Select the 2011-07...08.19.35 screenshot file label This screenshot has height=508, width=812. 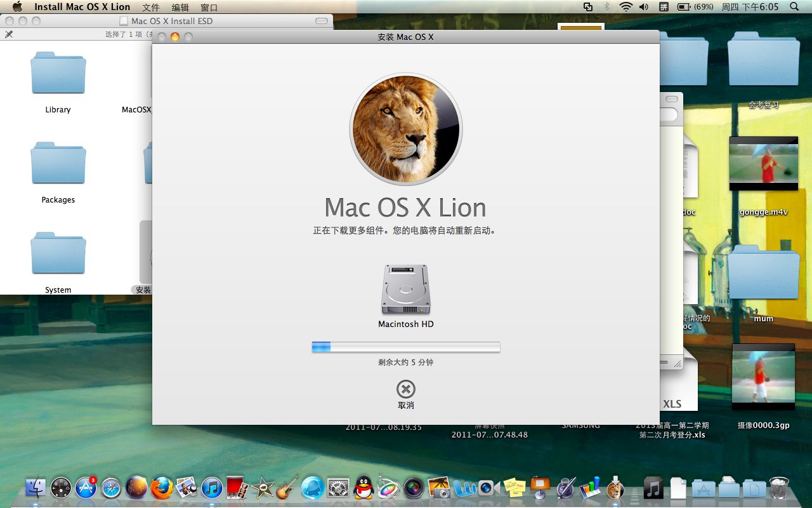point(383,427)
